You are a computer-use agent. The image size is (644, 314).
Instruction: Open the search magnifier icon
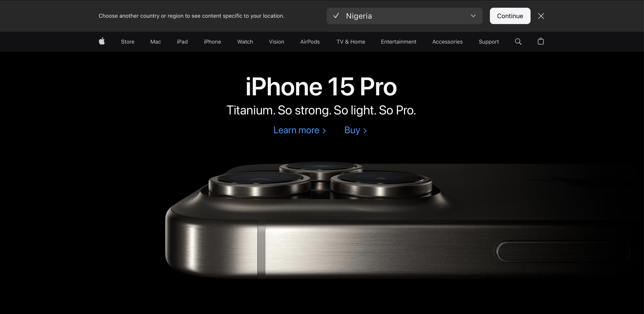518,41
